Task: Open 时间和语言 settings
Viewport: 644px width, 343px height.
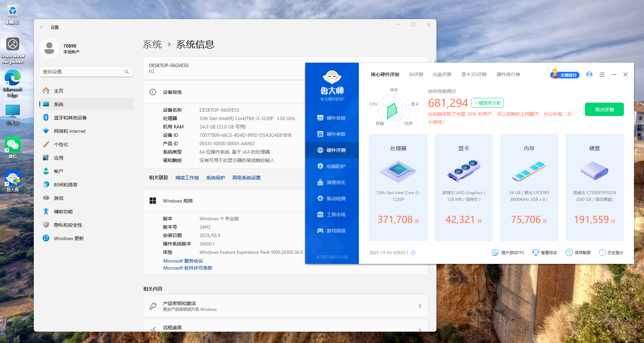Action: click(86, 185)
